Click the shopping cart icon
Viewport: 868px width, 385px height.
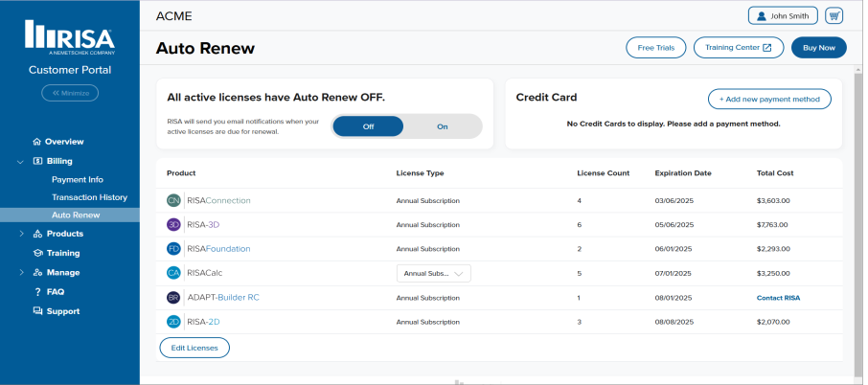point(834,15)
